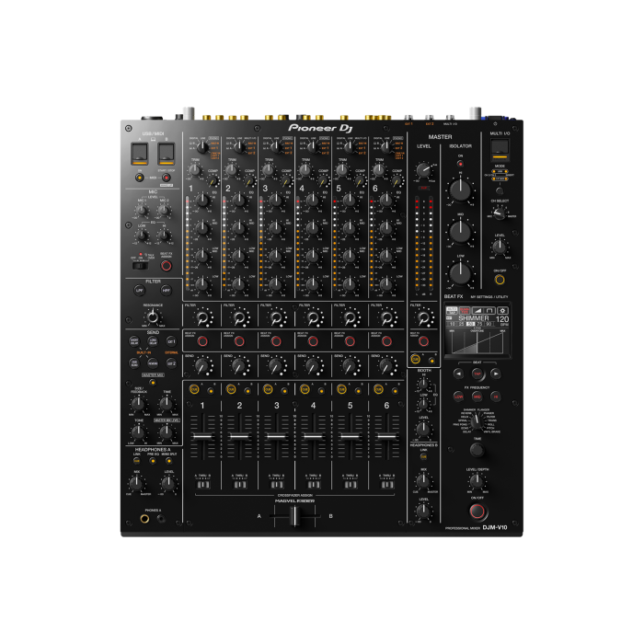Hit the red TAP tempo button
The image size is (644, 644).
[x=477, y=374]
